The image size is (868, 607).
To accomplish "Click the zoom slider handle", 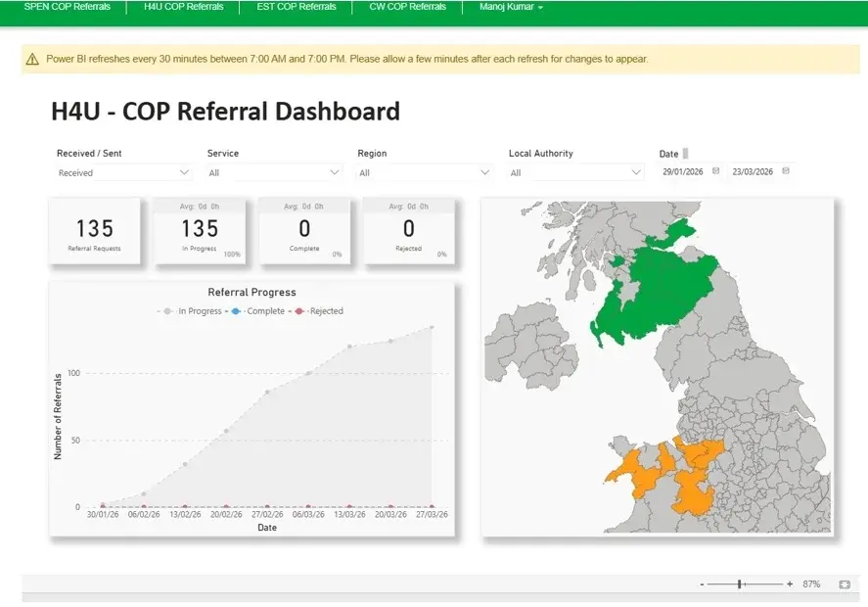I will point(740,584).
